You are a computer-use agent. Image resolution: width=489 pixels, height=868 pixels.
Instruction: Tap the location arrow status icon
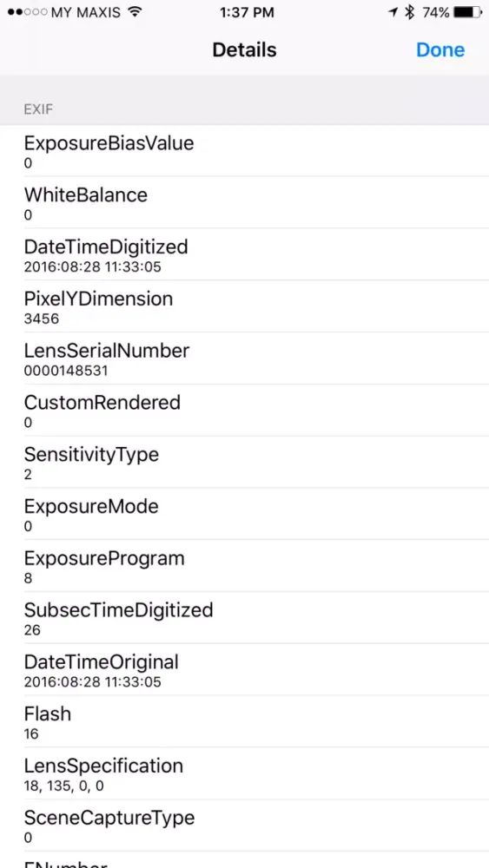(x=393, y=12)
